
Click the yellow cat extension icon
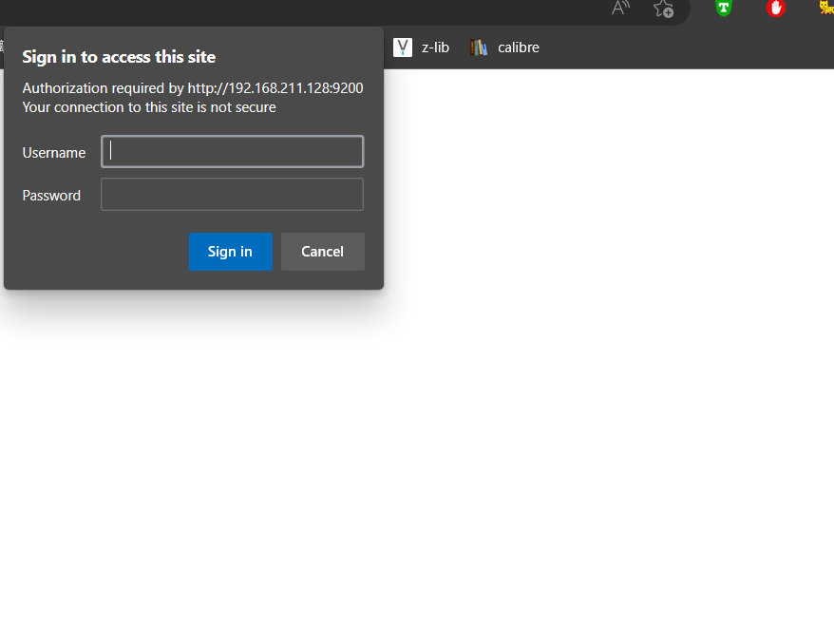pyautogui.click(x=826, y=7)
